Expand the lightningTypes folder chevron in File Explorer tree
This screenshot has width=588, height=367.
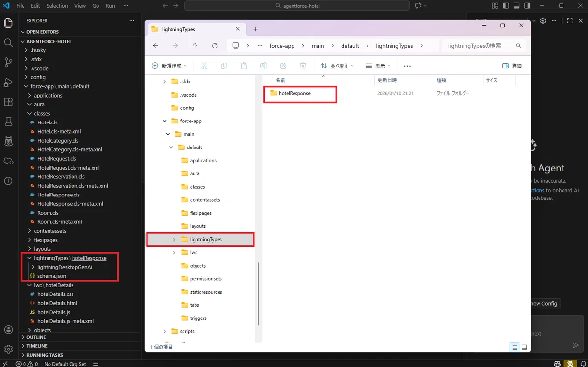pyautogui.click(x=174, y=239)
